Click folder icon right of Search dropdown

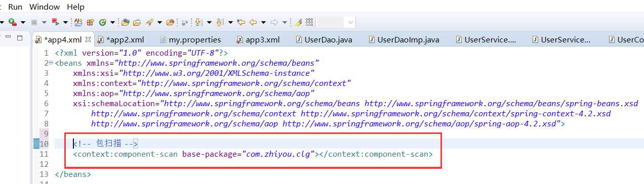[171, 22]
